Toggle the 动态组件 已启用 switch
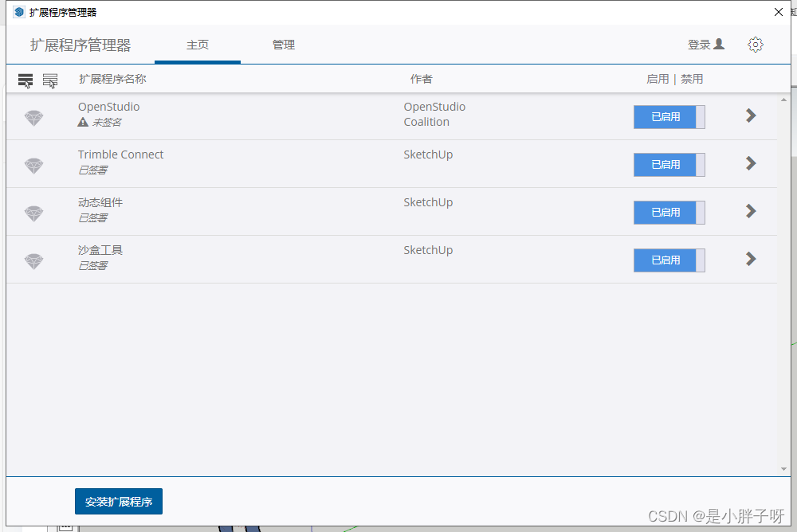This screenshot has width=797, height=532. coord(669,213)
